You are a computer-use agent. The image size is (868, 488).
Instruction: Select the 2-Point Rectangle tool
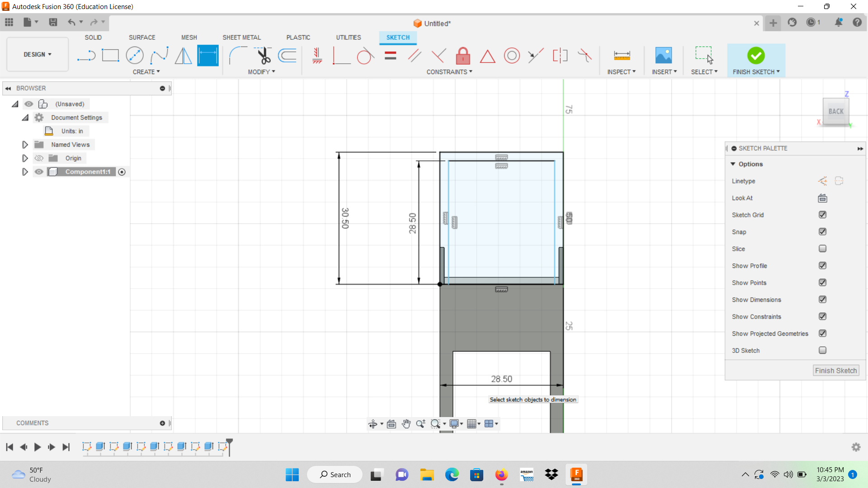click(x=110, y=55)
